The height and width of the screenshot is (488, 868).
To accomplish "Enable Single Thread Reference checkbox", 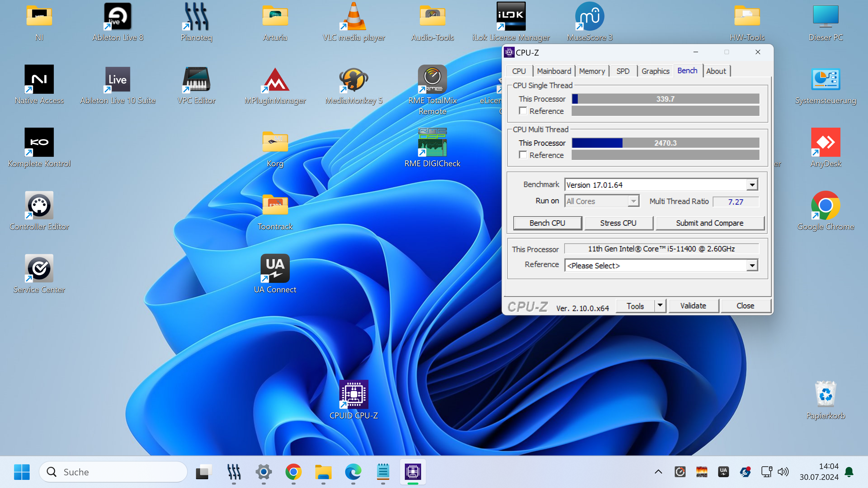I will tap(523, 111).
